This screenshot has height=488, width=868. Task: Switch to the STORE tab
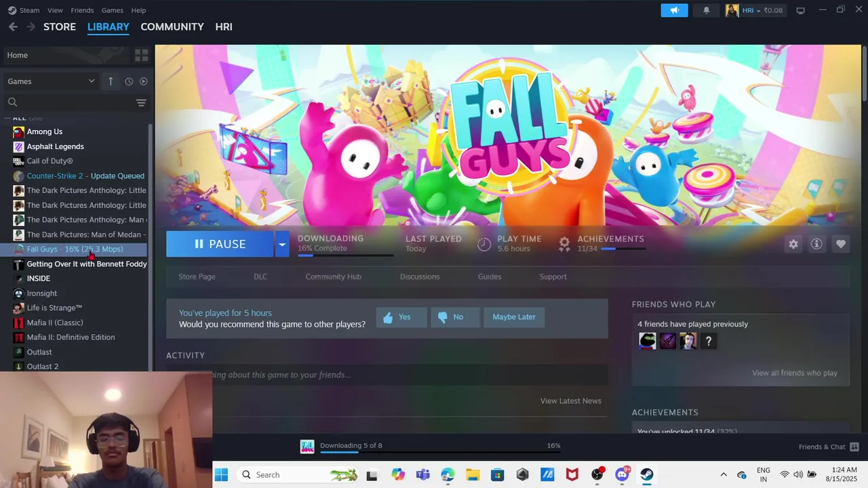(60, 26)
